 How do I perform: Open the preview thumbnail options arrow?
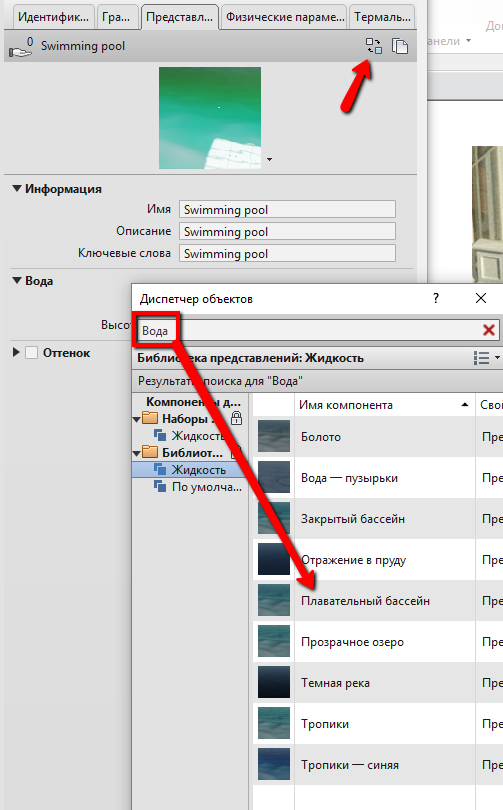point(269,160)
